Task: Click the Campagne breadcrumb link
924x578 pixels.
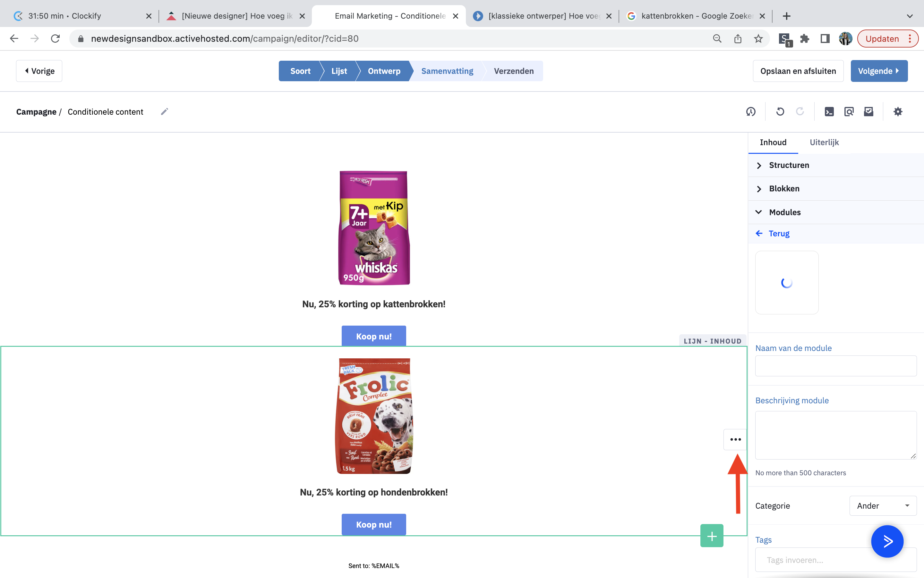Action: 36,112
